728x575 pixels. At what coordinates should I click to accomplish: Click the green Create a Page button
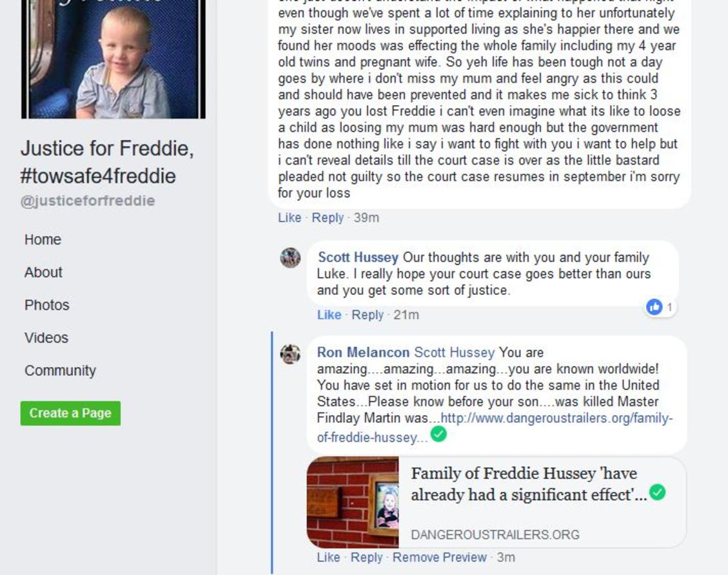click(70, 413)
